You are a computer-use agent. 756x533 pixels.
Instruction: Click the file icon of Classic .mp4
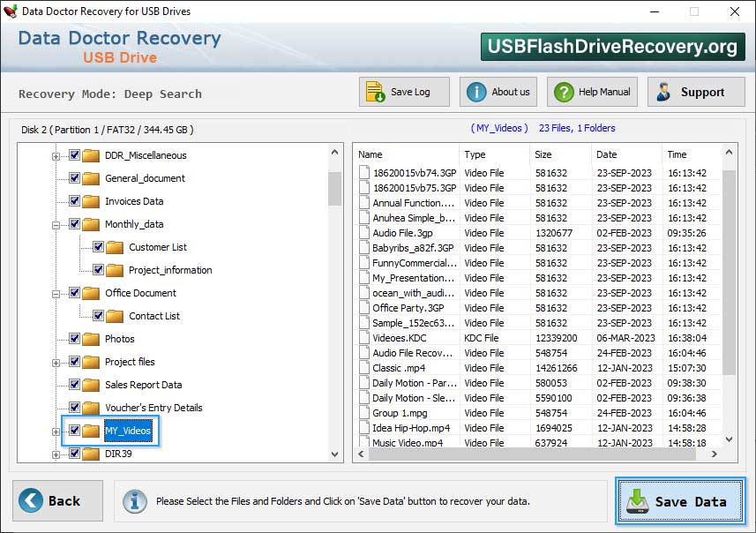tap(364, 368)
